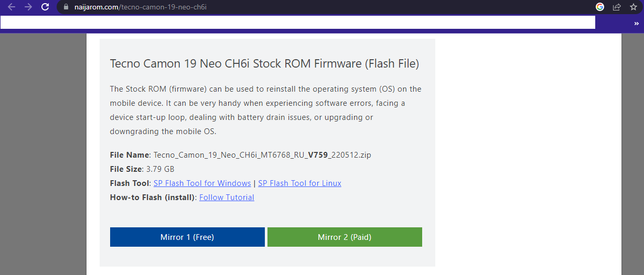
Task: Download from Mirror 1 (Free)
Action: [187, 237]
